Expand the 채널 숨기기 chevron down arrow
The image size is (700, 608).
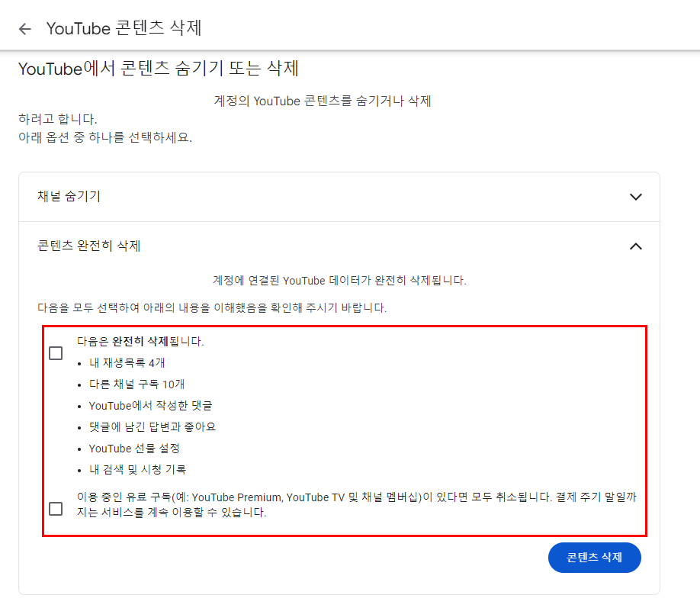pos(635,197)
